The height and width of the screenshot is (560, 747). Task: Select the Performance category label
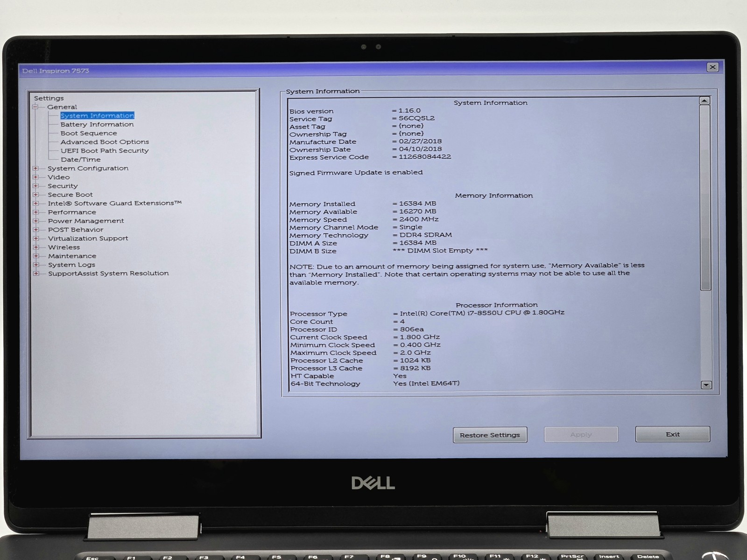click(72, 212)
